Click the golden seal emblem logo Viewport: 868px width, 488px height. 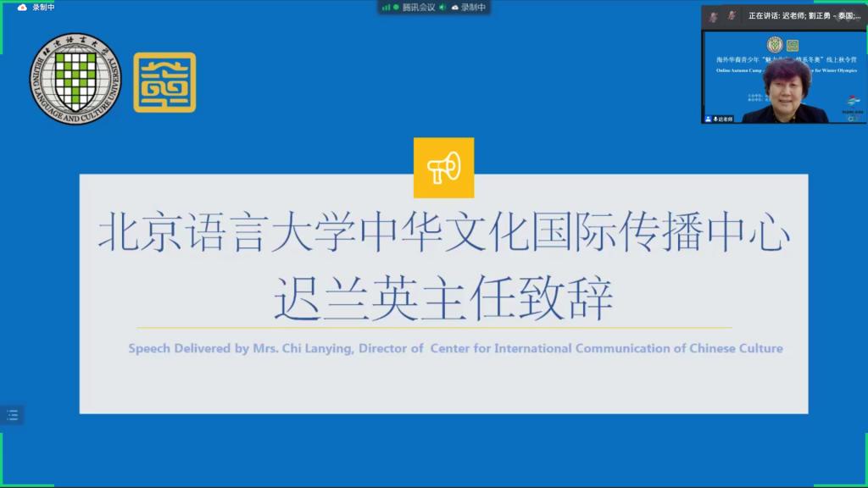[164, 82]
